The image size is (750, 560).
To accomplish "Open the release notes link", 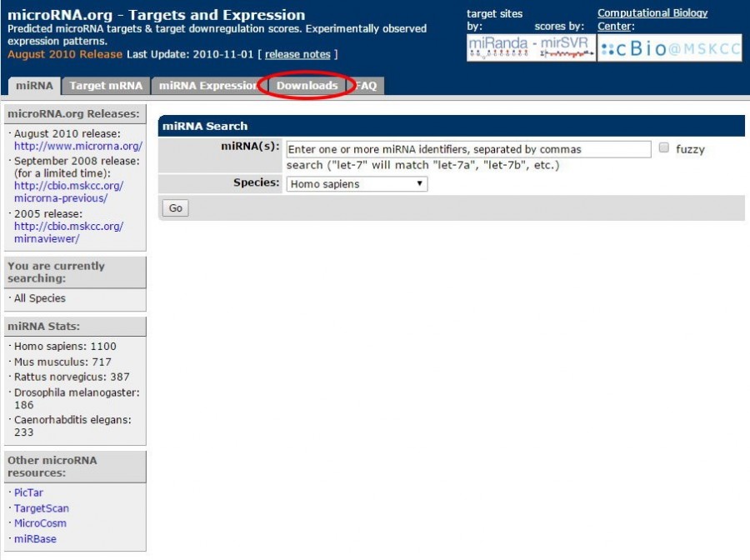I will pyautogui.click(x=297, y=54).
